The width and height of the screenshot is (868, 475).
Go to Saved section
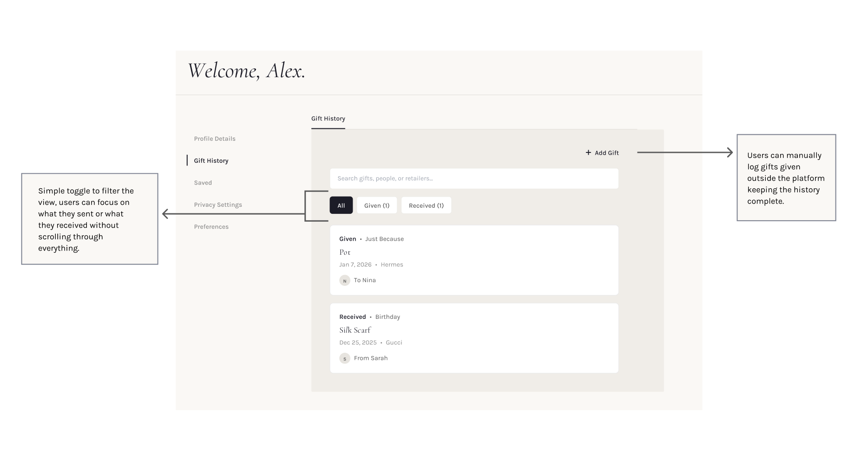[x=203, y=183]
